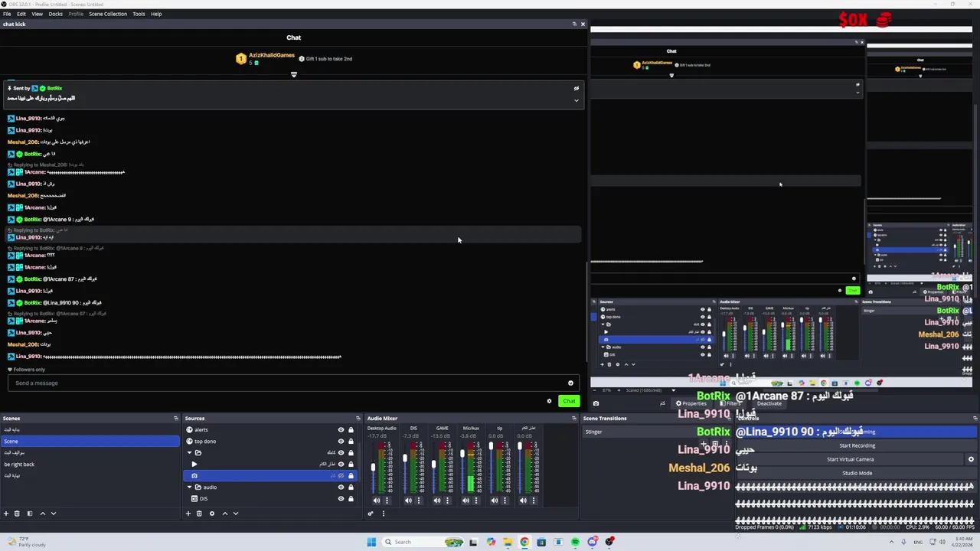
Task: Mute the DIS audio channel
Action: coord(408,500)
